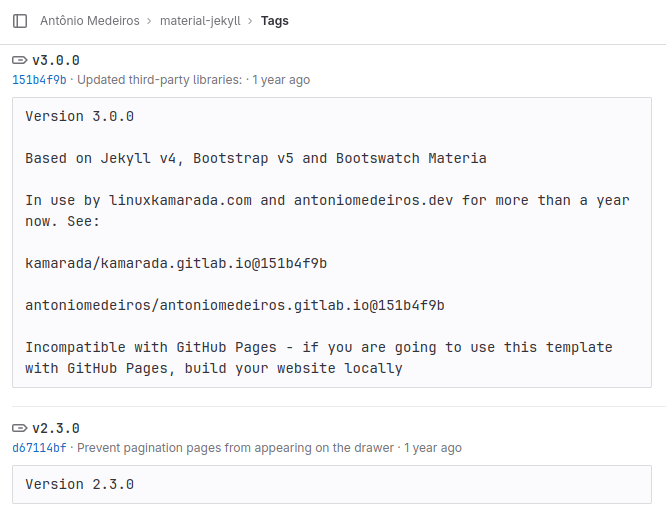Screen dimensions: 666x516
Task: Click antoniomedeiros.gitlab.io@151b4f9b reference text
Action: pos(235,305)
